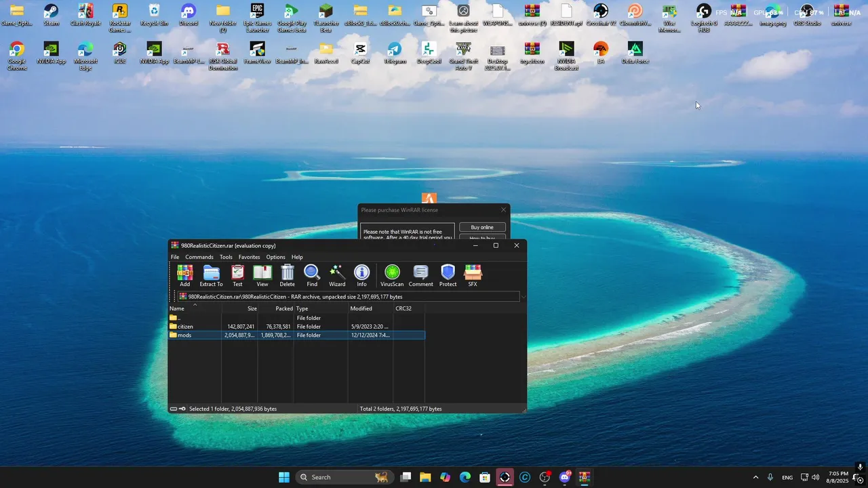
Task: Select the Delta Force desktop icon
Action: (x=635, y=53)
